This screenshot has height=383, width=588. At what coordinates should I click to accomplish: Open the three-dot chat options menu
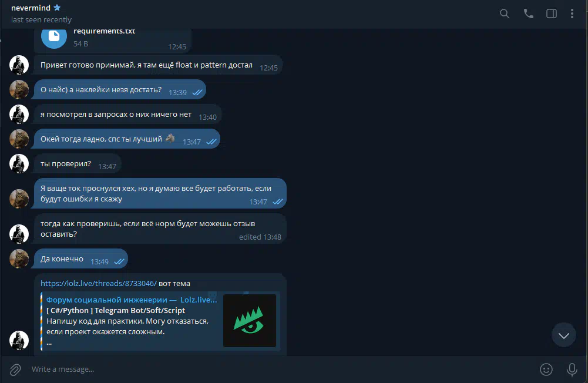pyautogui.click(x=572, y=14)
